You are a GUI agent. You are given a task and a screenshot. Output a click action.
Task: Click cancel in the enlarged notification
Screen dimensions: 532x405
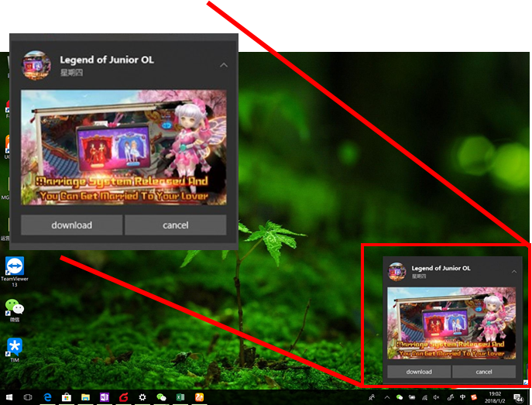[176, 225]
